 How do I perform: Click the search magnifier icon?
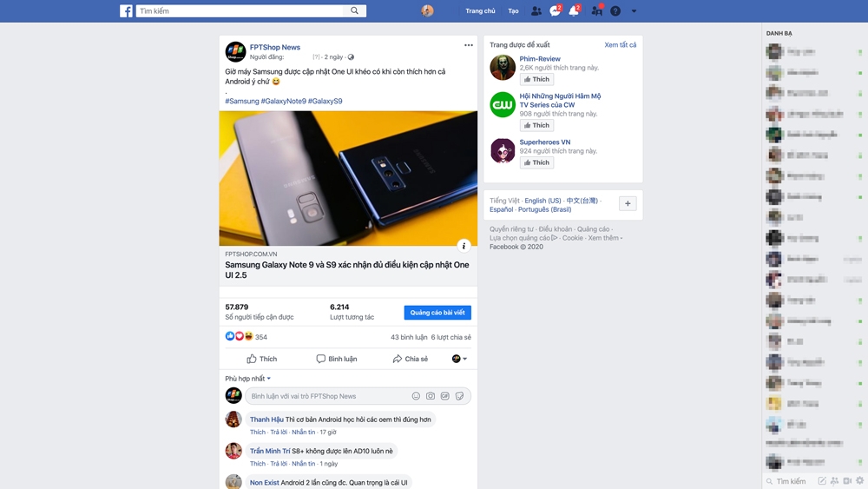(x=354, y=10)
